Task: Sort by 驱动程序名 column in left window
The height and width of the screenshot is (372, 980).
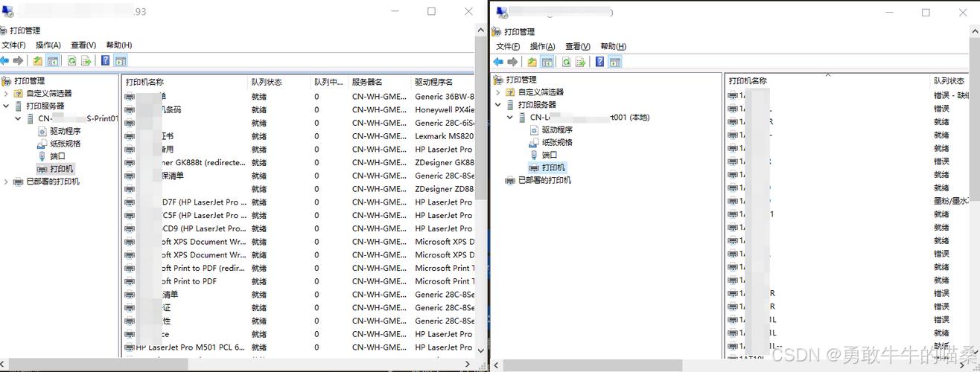Action: [x=442, y=82]
